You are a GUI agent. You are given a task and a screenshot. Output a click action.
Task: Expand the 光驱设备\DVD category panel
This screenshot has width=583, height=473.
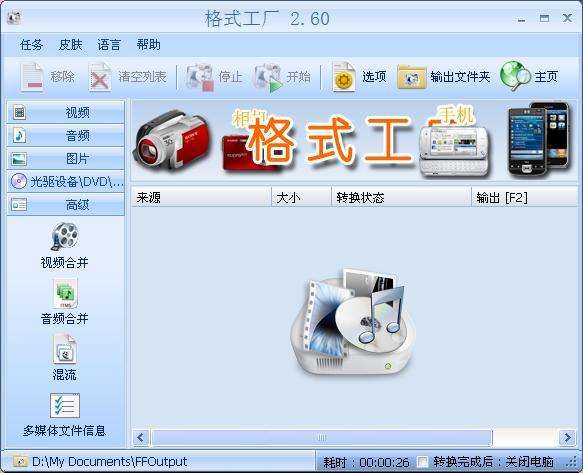tap(65, 181)
